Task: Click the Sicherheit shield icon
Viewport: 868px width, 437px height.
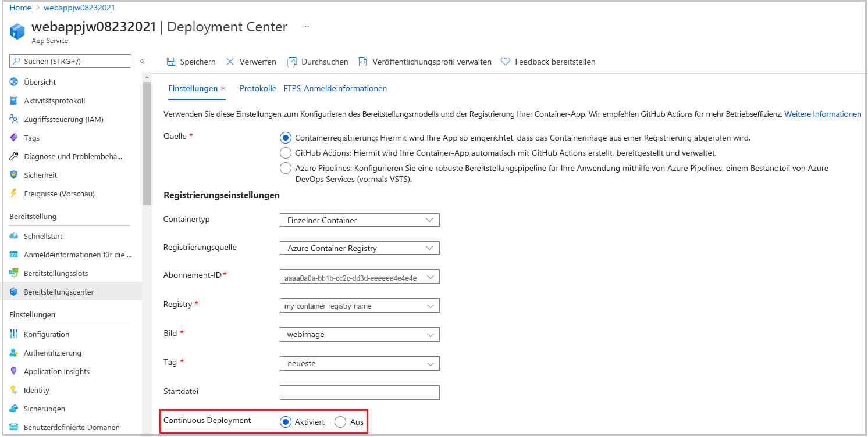Action: (x=14, y=175)
